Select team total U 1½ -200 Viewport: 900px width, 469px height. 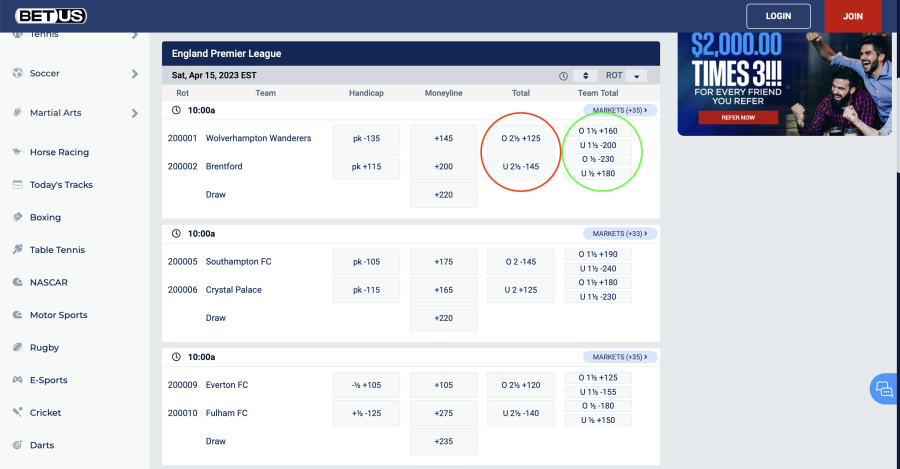[598, 145]
